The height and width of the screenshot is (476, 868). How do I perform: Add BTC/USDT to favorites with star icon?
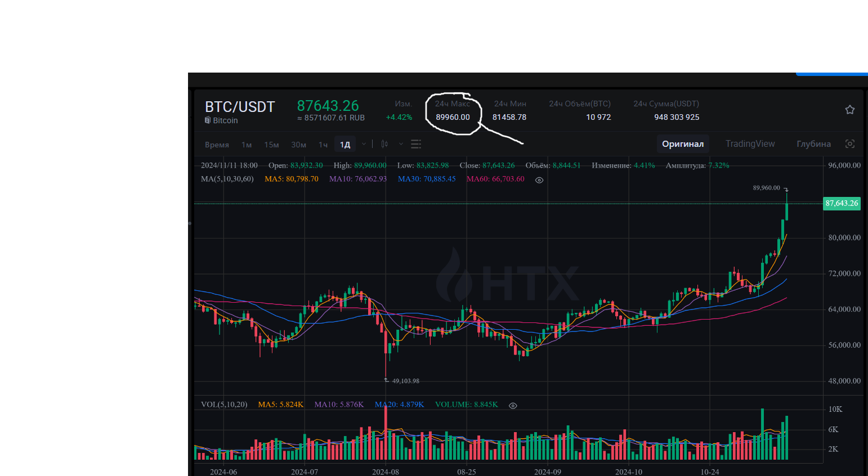[849, 110]
